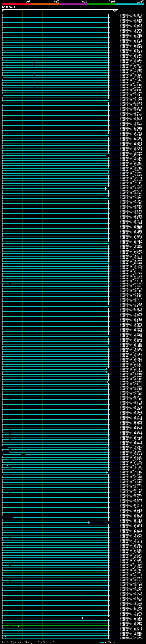Select hit UniRef100_B9T4F6
The width and height of the screenshot is (146, 644).
(131, 520)
